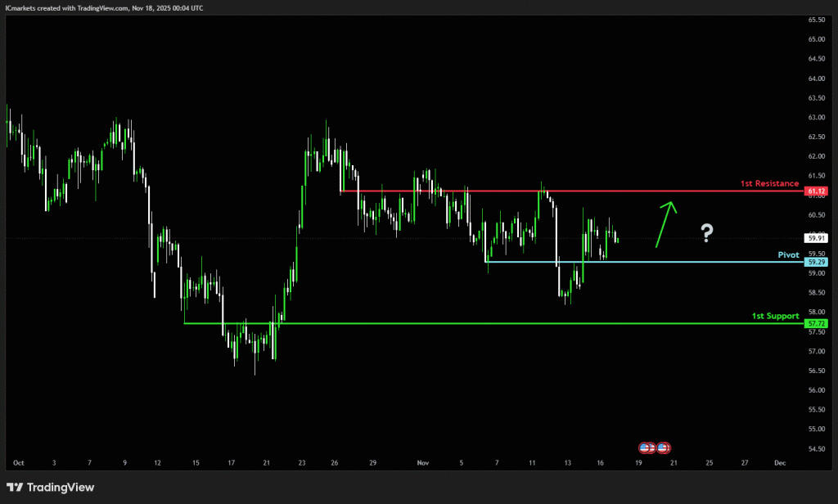The image size is (838, 504).
Task: Click the red 61.12 price tag
Action: coord(816,191)
